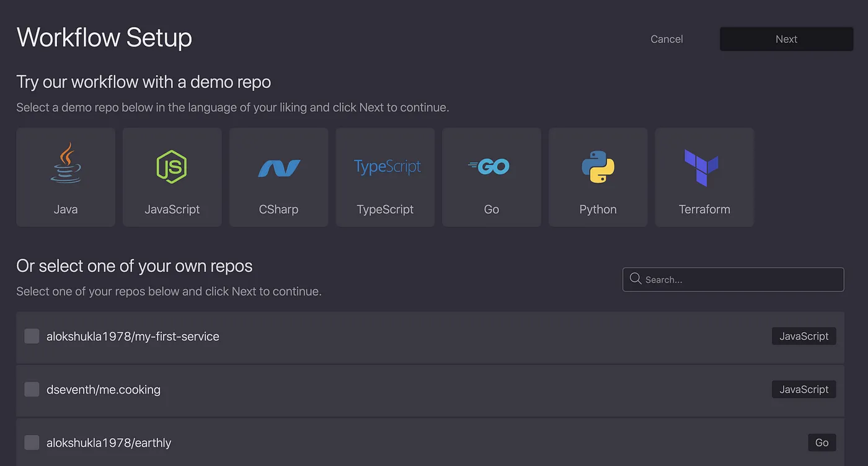Click the Next button
Screen dimensions: 868x466
tap(786, 39)
